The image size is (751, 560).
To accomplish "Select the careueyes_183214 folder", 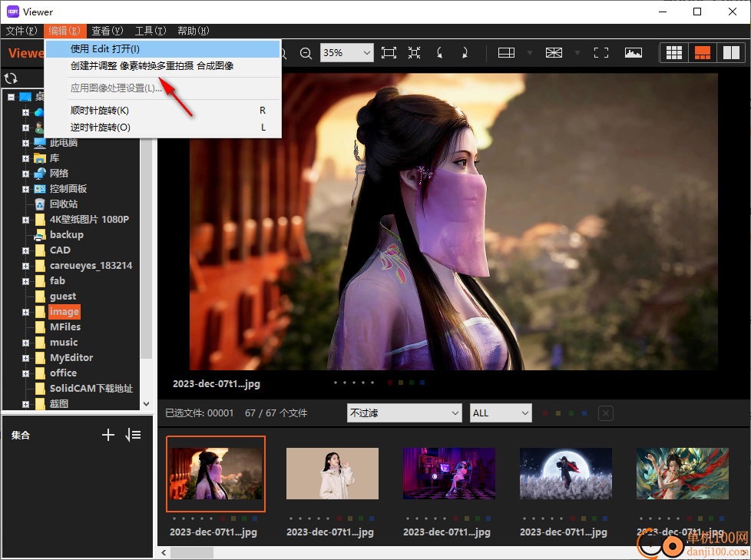I will [91, 265].
